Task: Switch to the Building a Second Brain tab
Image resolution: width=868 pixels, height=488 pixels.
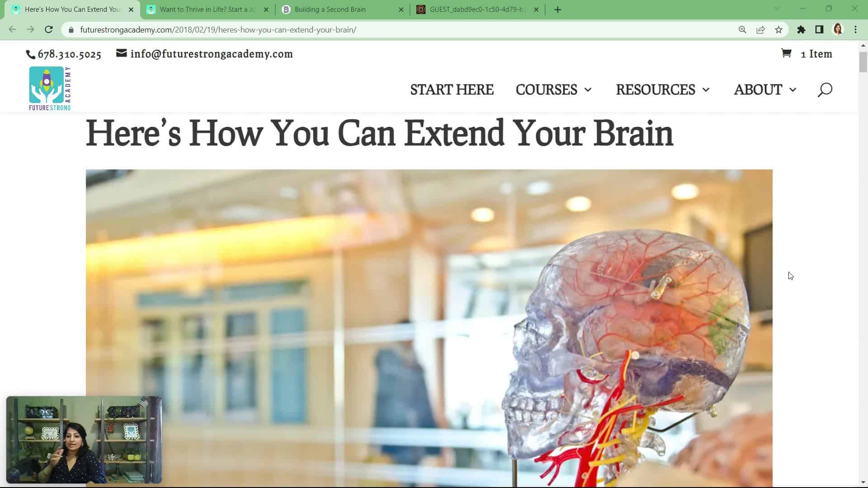Action: [329, 9]
